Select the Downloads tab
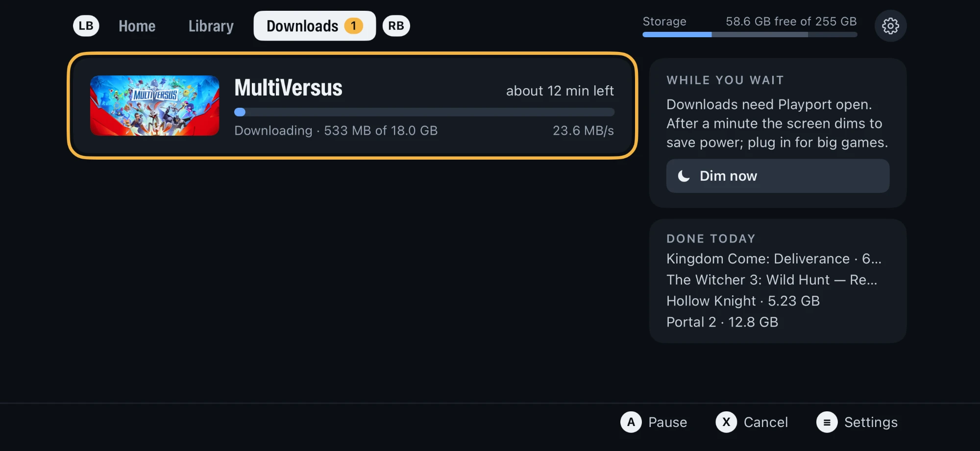Image resolution: width=980 pixels, height=451 pixels. coord(315,26)
